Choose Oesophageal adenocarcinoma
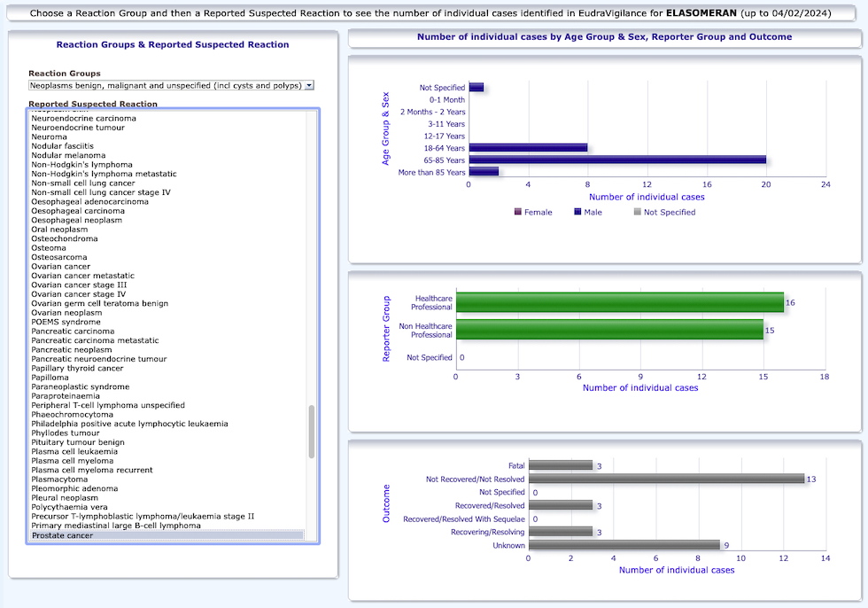This screenshot has height=608, width=868. tap(89, 201)
